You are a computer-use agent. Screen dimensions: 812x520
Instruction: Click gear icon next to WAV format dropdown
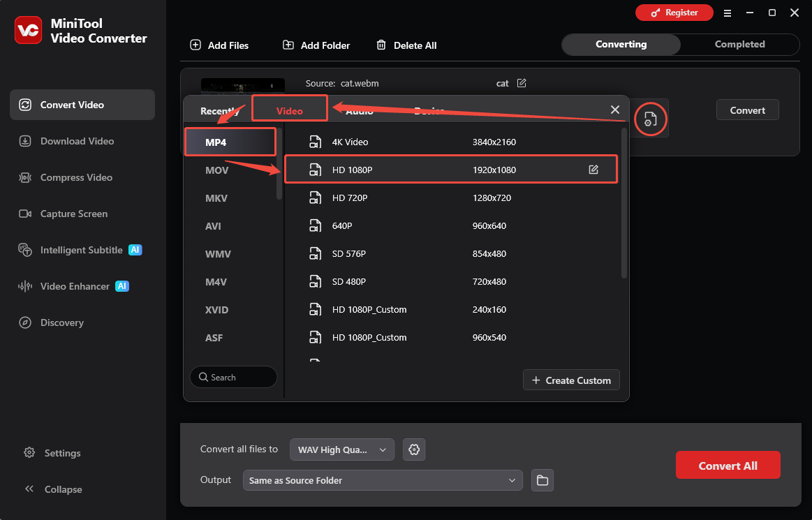(414, 450)
